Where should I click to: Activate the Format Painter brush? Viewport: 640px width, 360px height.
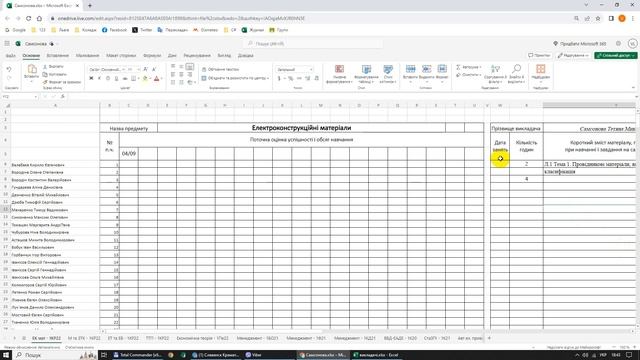click(61, 82)
